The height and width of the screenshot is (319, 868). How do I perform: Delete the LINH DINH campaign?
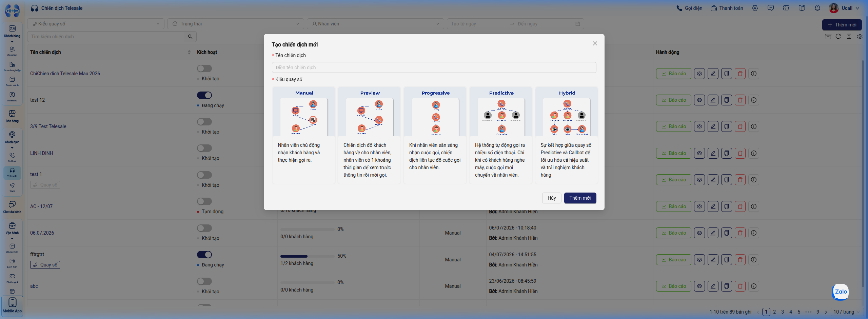pos(740,153)
